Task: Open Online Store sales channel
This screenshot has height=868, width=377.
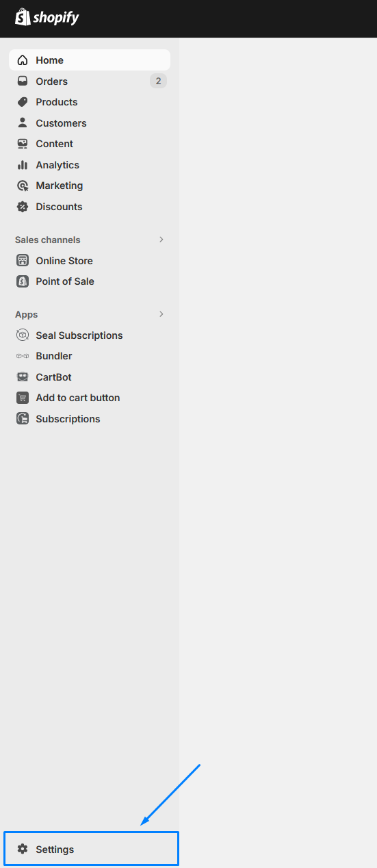Action: (x=90, y=261)
